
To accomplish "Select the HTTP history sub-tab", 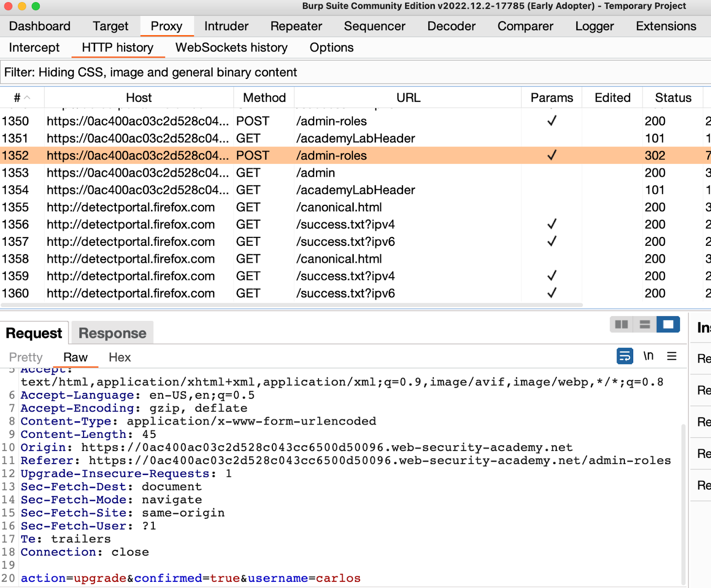I will tap(118, 48).
